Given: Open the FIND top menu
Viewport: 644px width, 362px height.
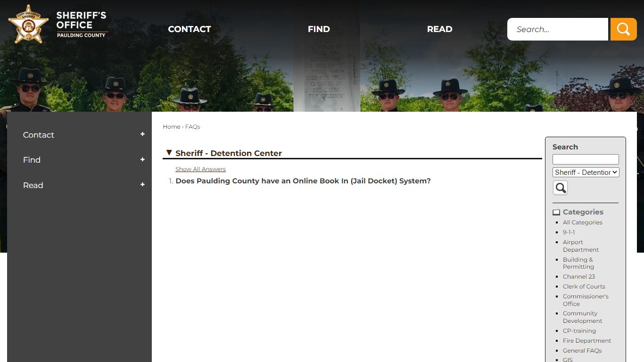Looking at the screenshot, I should coord(319,29).
